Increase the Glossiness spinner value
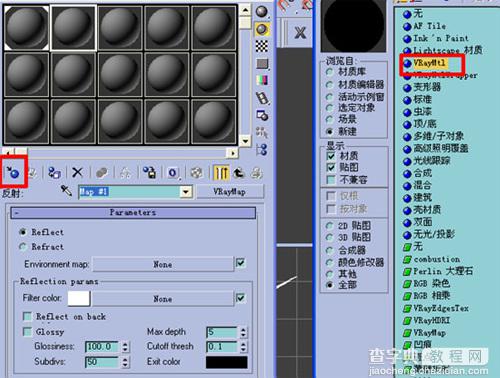500x378 pixels. [125, 344]
